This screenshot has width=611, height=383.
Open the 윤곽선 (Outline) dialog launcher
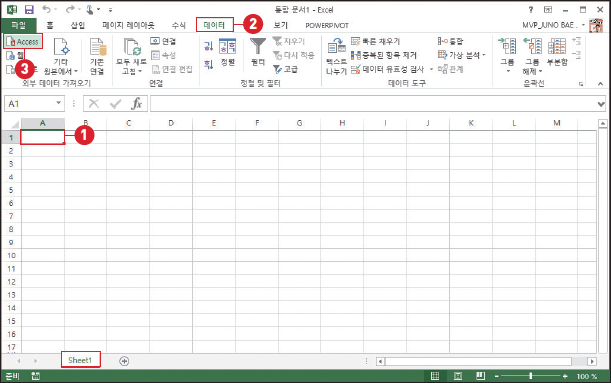pyautogui.click(x=581, y=84)
